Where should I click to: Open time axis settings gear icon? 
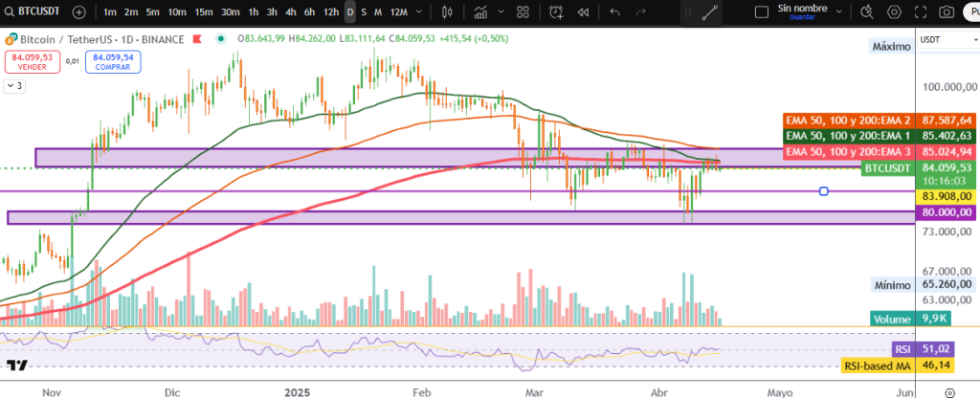(950, 392)
